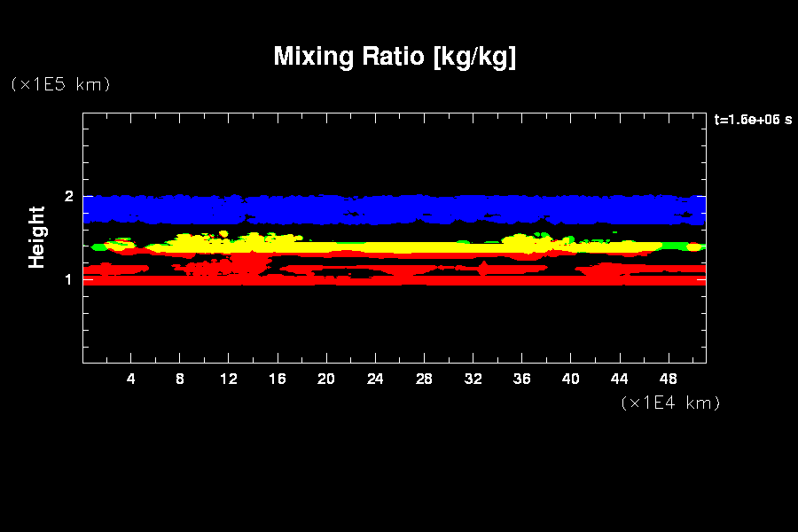Click the "Height" y-axis label
The width and height of the screenshot is (798, 532).
point(36,237)
